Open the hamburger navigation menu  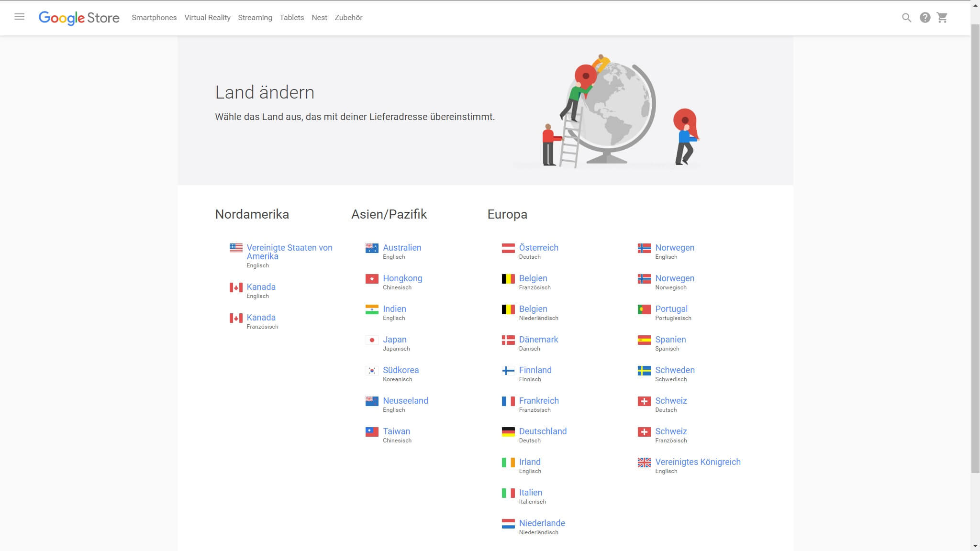coord(19,17)
